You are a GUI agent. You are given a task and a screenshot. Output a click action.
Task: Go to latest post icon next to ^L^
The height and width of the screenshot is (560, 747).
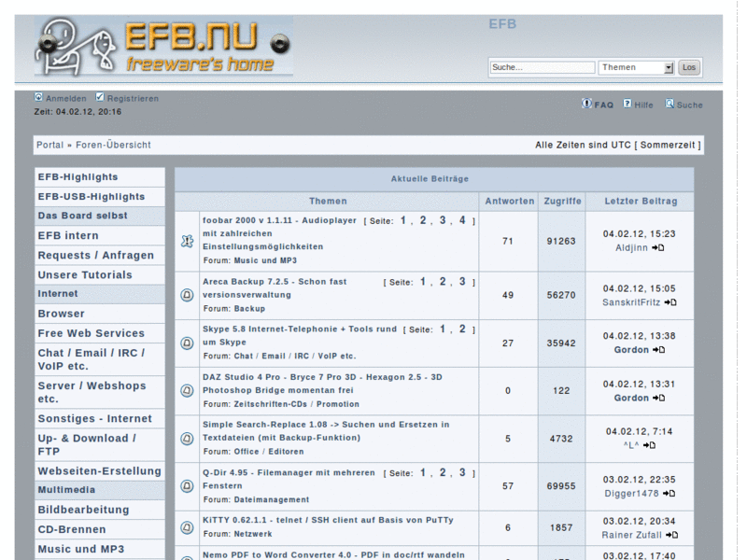[x=649, y=445]
